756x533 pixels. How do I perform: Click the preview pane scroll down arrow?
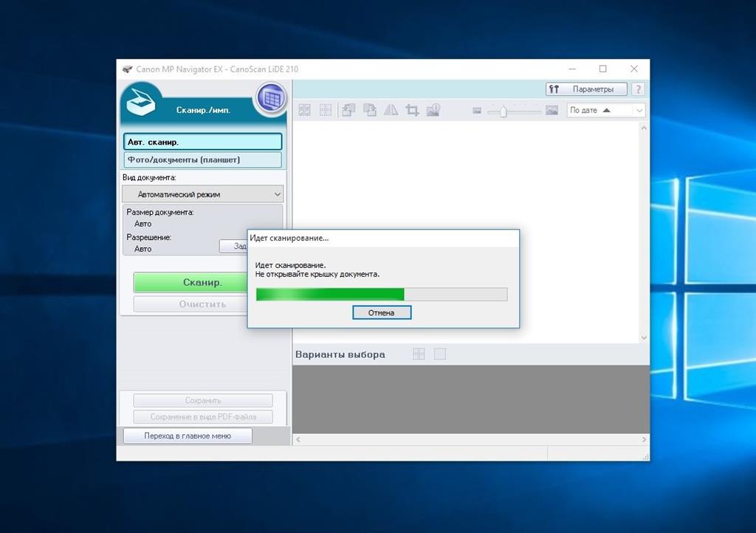[x=644, y=338]
